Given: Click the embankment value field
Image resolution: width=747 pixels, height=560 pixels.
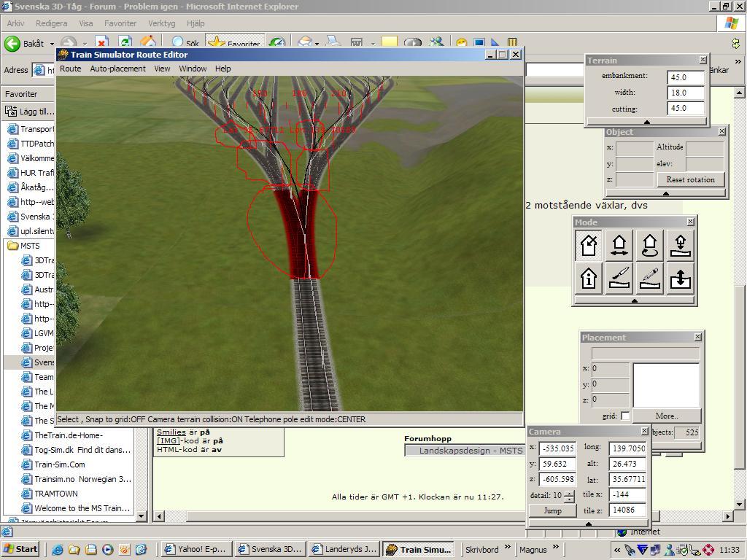Looking at the screenshot, I should [x=686, y=77].
